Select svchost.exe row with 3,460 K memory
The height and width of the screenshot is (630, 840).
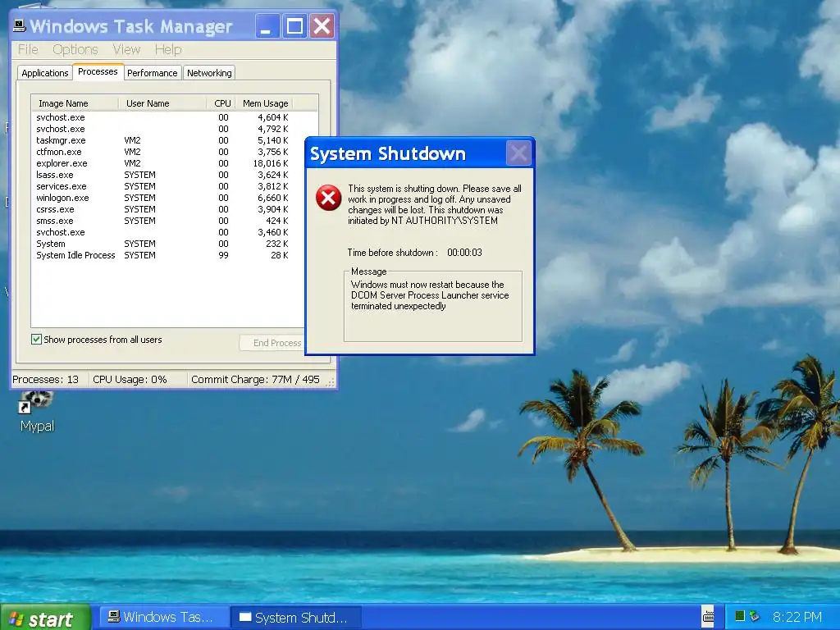click(x=162, y=232)
